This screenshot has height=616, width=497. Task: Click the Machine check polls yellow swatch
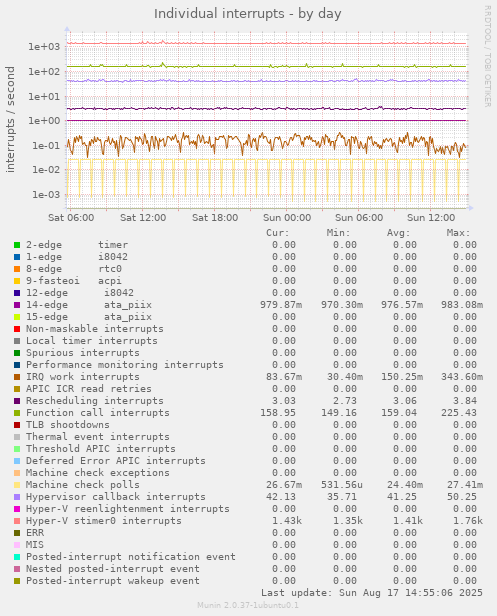click(x=17, y=485)
